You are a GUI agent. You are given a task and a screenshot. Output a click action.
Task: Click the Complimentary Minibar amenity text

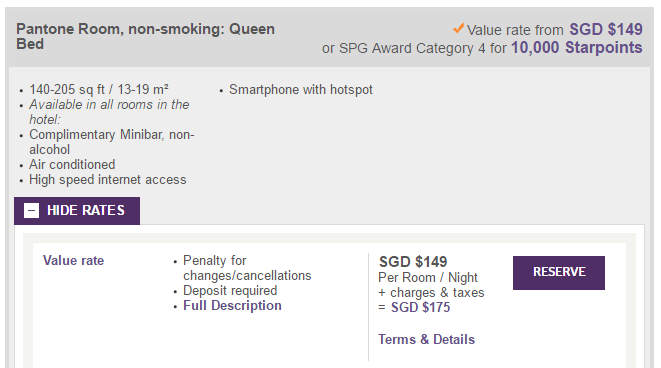[112, 142]
